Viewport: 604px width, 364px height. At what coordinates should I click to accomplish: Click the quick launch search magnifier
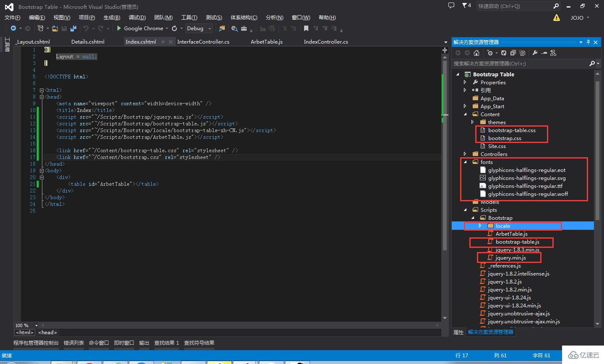coord(556,6)
